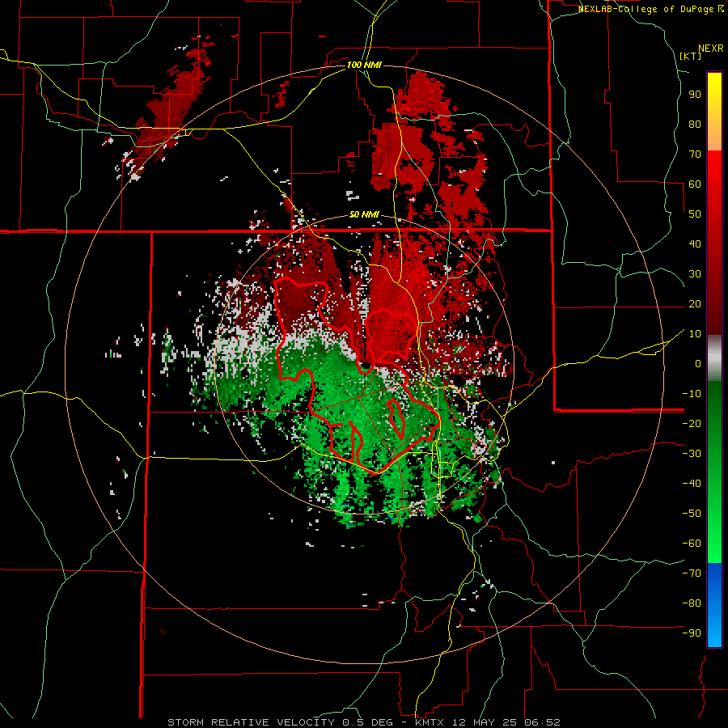
Task: Click the "50" value on the velocity scale
Action: point(695,214)
